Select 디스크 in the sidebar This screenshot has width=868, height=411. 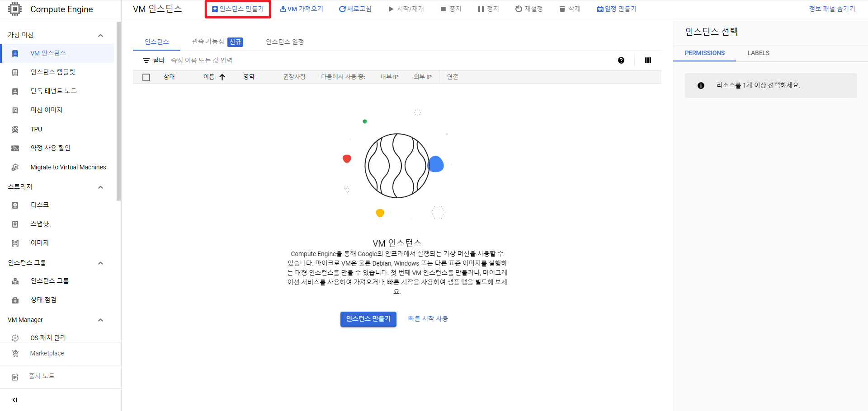tap(57, 205)
